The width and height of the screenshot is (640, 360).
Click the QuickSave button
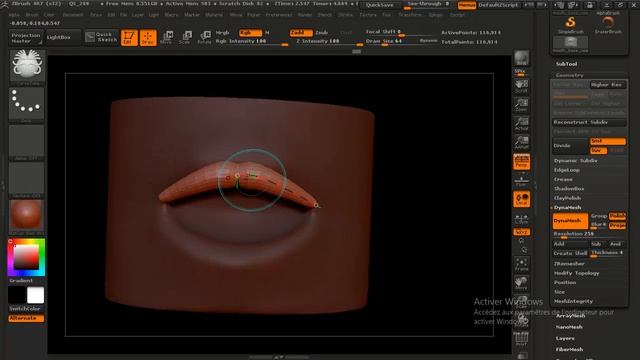click(x=380, y=5)
